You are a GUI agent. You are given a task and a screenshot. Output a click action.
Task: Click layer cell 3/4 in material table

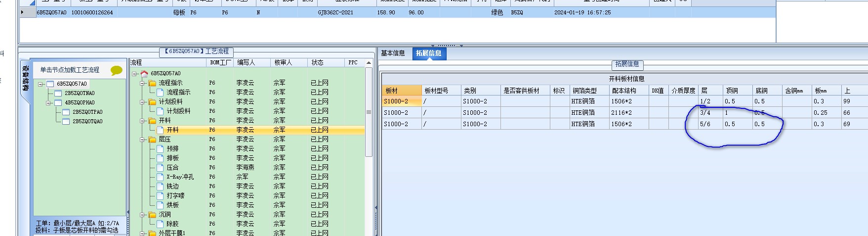click(710, 113)
